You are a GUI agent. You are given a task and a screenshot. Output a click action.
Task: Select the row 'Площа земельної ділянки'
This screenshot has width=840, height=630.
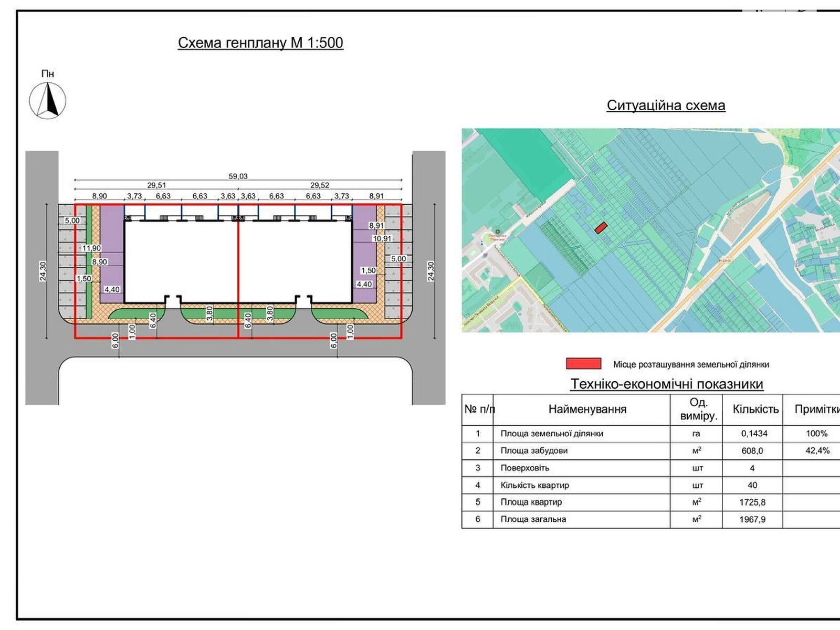click(651, 434)
